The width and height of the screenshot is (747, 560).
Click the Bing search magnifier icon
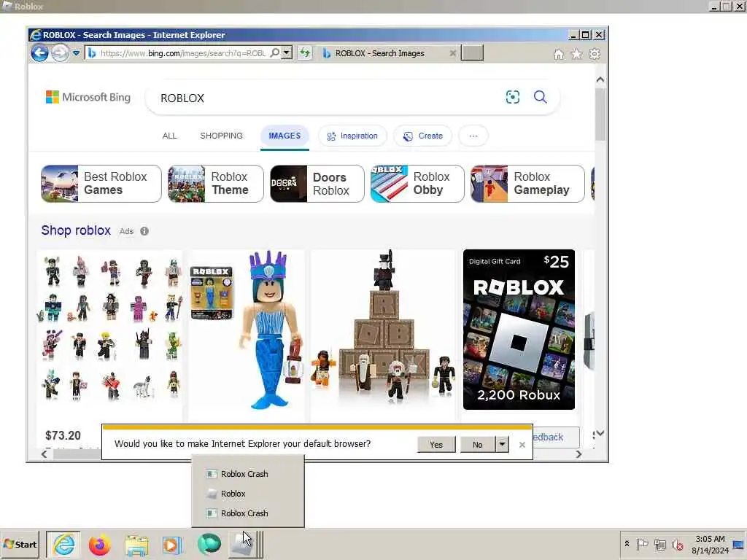pos(541,97)
